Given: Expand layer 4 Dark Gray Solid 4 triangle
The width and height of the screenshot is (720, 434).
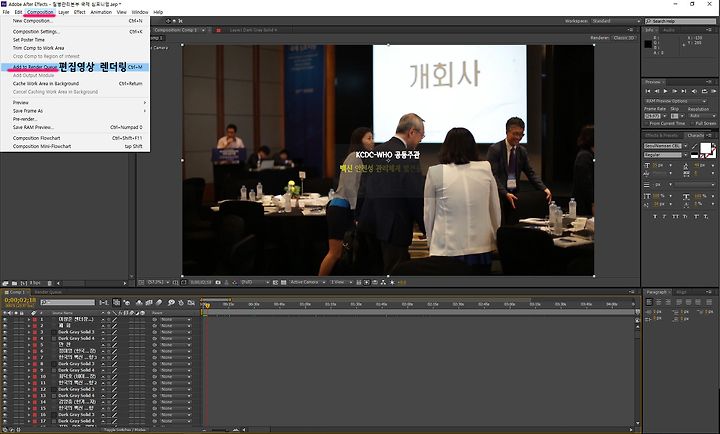Looking at the screenshot, I should [x=29, y=338].
